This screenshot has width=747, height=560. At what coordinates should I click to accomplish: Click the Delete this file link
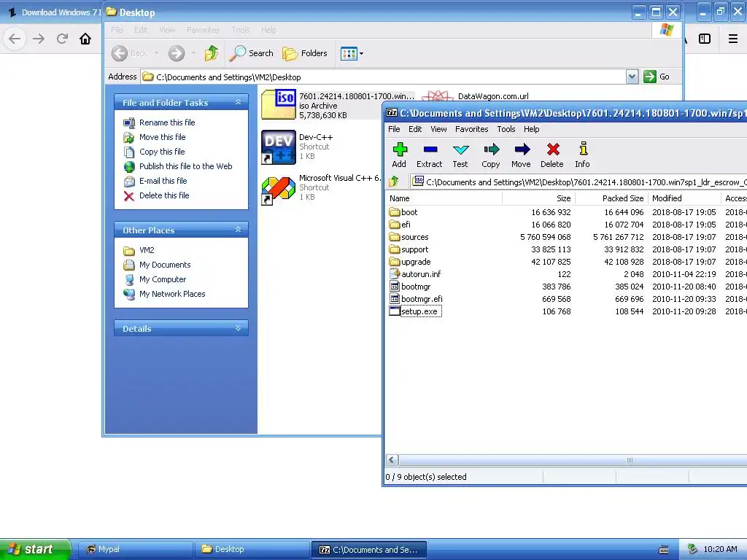coord(164,195)
